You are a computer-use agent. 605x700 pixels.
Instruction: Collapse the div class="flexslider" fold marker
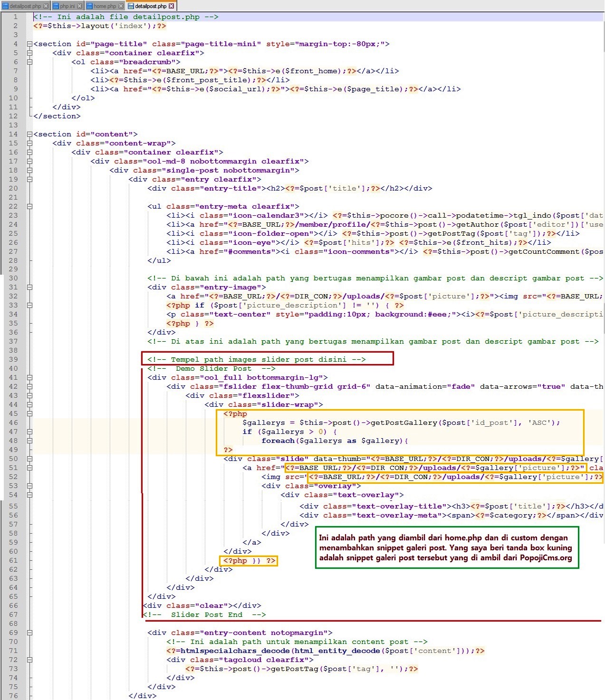tap(29, 395)
